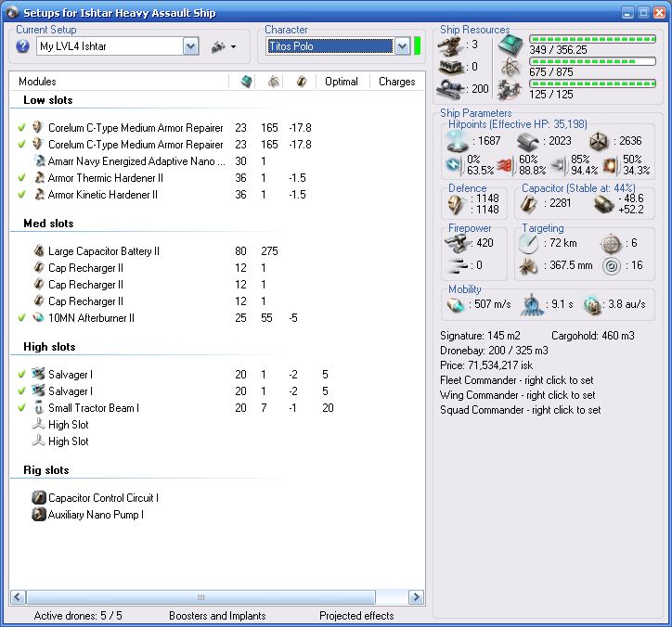Viewport: 672px width, 627px height.
Task: Click the Med slots section header
Action: click(x=48, y=224)
